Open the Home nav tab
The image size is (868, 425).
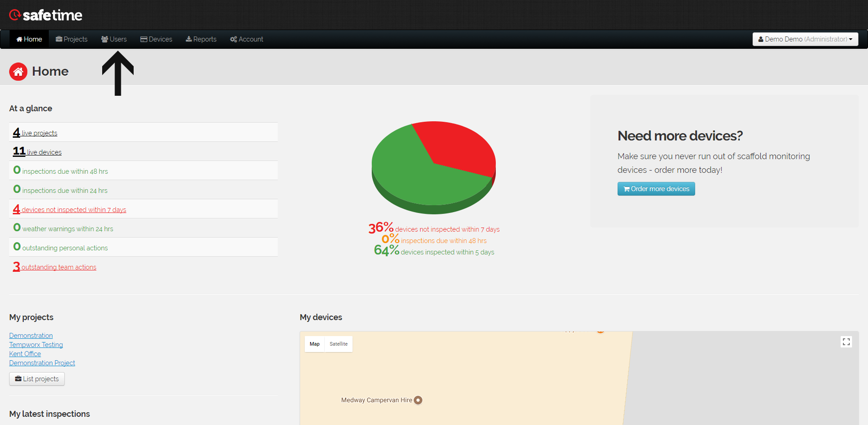(29, 39)
